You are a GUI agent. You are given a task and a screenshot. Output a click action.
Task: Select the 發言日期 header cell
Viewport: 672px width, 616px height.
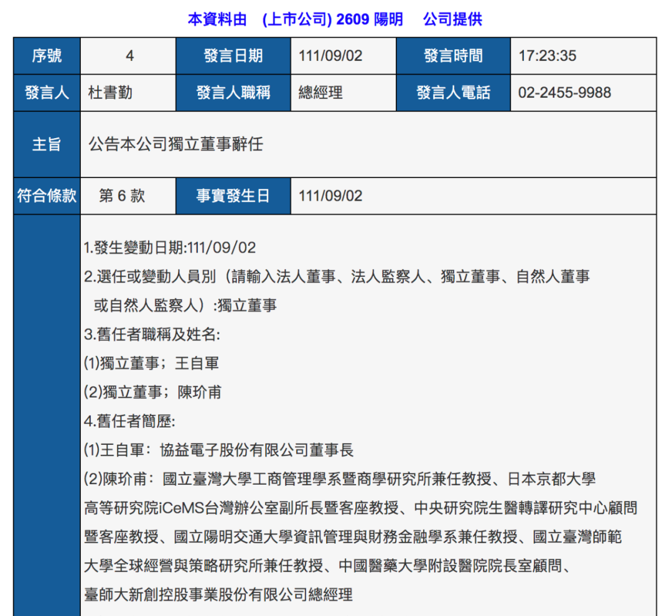pos(233,55)
